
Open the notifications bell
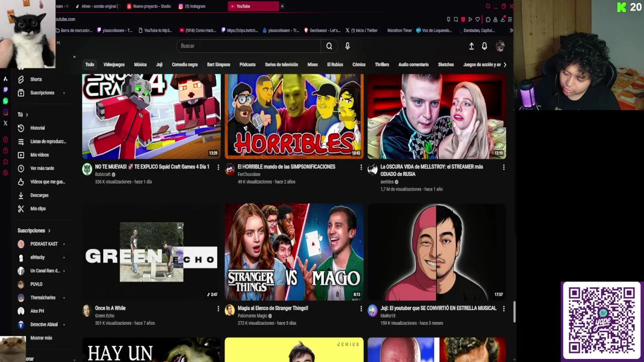485,46
